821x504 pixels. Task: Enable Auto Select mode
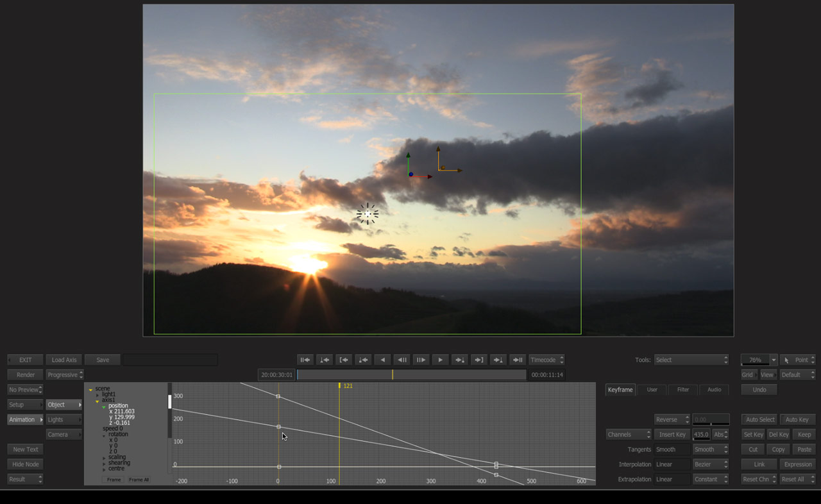tap(759, 419)
